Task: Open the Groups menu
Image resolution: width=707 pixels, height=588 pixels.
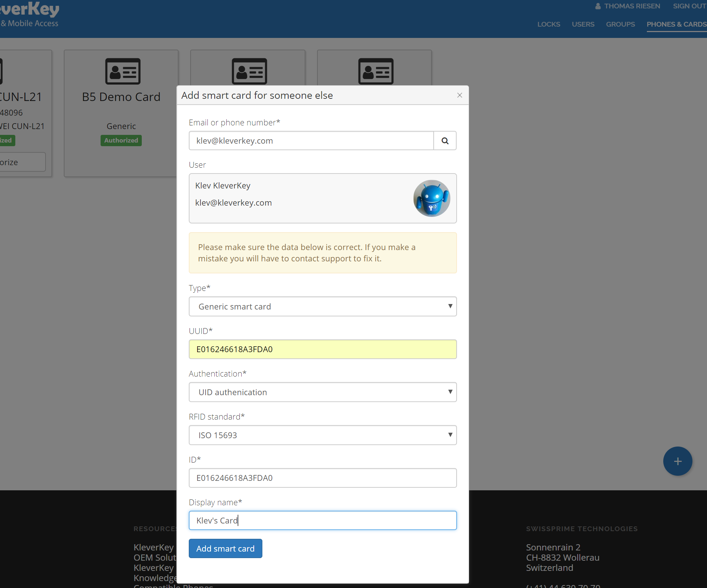Action: click(x=620, y=24)
